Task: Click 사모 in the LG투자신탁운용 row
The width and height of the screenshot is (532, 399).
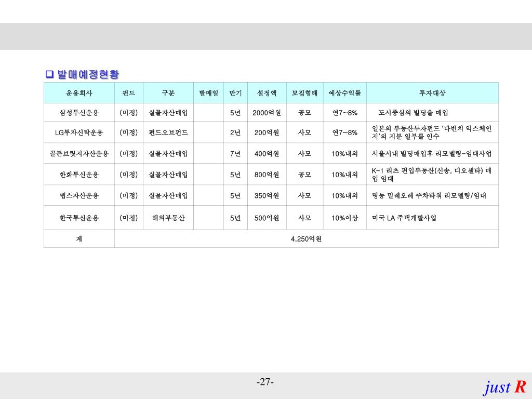Action: coord(304,132)
